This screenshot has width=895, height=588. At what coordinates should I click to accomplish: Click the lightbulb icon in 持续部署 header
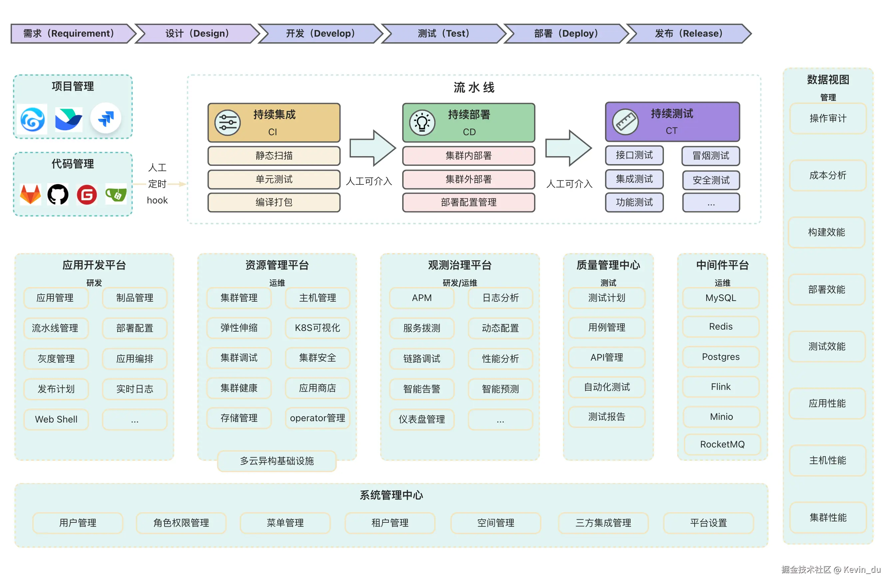click(x=422, y=123)
